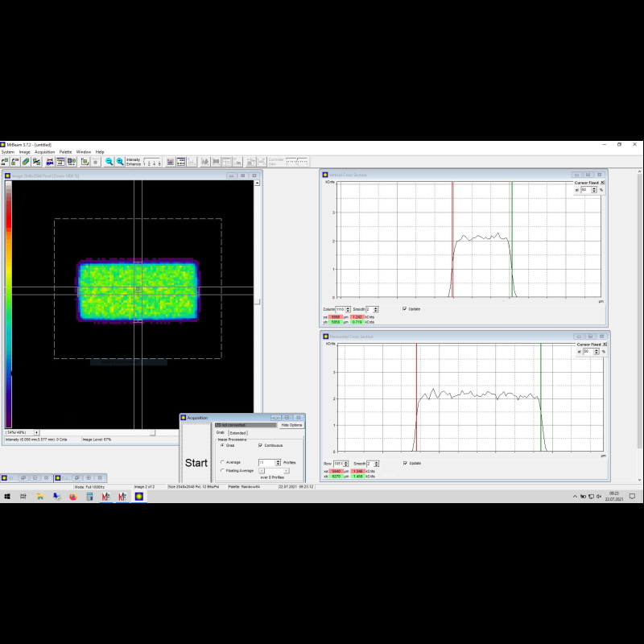Switch to the Extended tab
644x644 pixels.
[x=239, y=433]
